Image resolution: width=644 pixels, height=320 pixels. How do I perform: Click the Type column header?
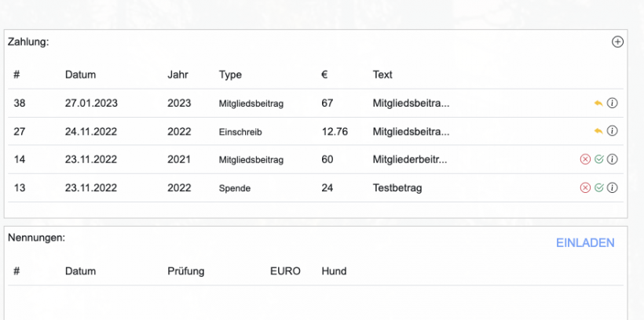tap(230, 75)
